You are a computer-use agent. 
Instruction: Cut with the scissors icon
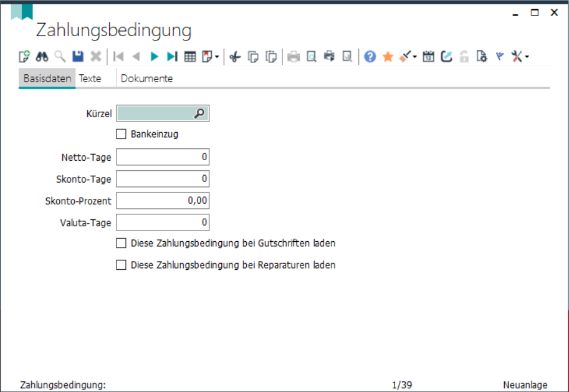(235, 57)
